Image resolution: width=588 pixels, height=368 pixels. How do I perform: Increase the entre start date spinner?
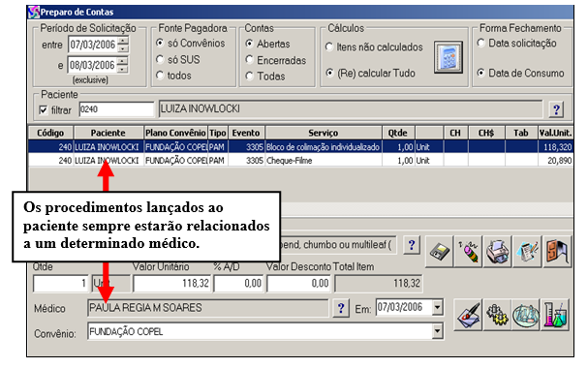[123, 41]
